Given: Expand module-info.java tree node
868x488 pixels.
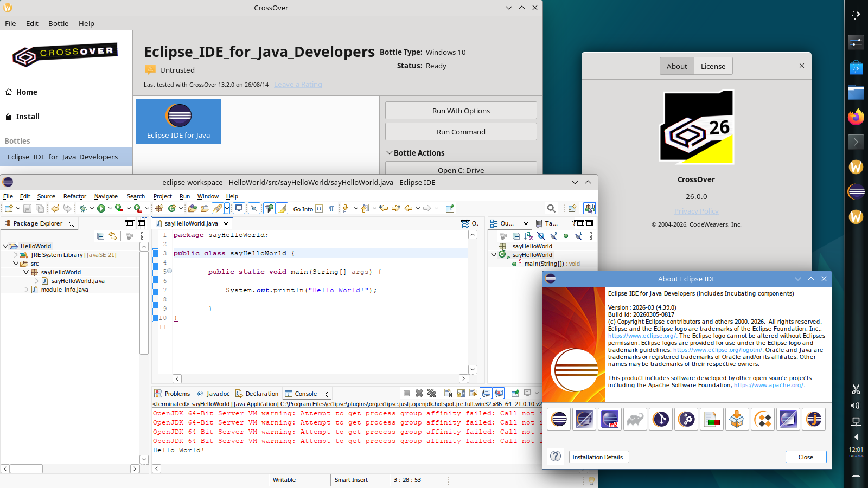Looking at the screenshot, I should (x=26, y=290).
